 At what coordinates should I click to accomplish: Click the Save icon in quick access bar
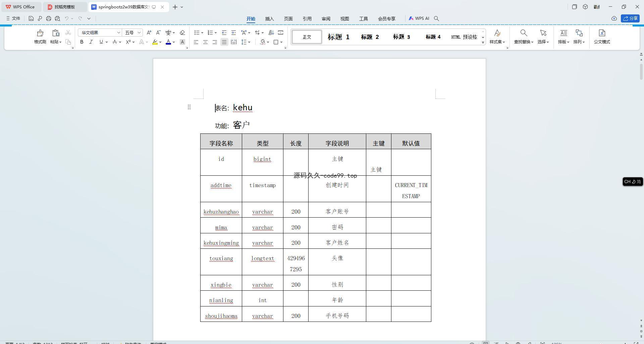[31, 18]
